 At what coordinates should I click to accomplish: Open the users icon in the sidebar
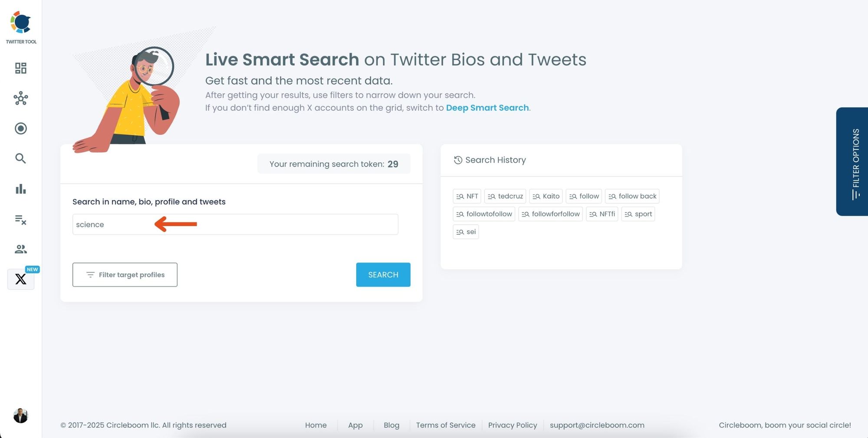pyautogui.click(x=20, y=249)
